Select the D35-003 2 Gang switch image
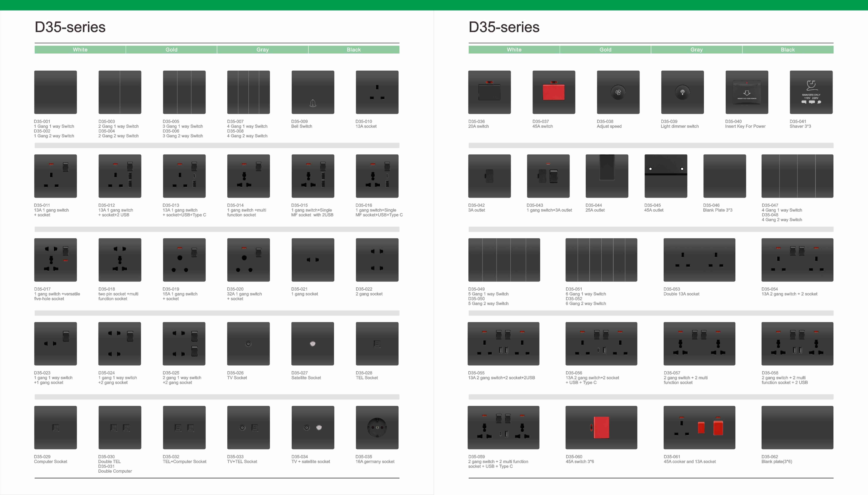The width and height of the screenshot is (868, 495). [x=120, y=92]
